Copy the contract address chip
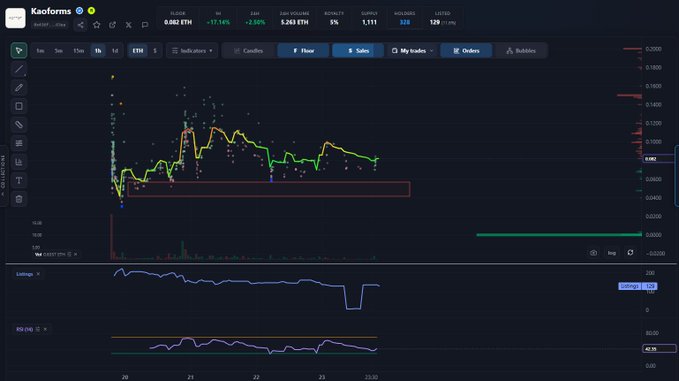Screen dimensions: 679x381 tap(50, 25)
